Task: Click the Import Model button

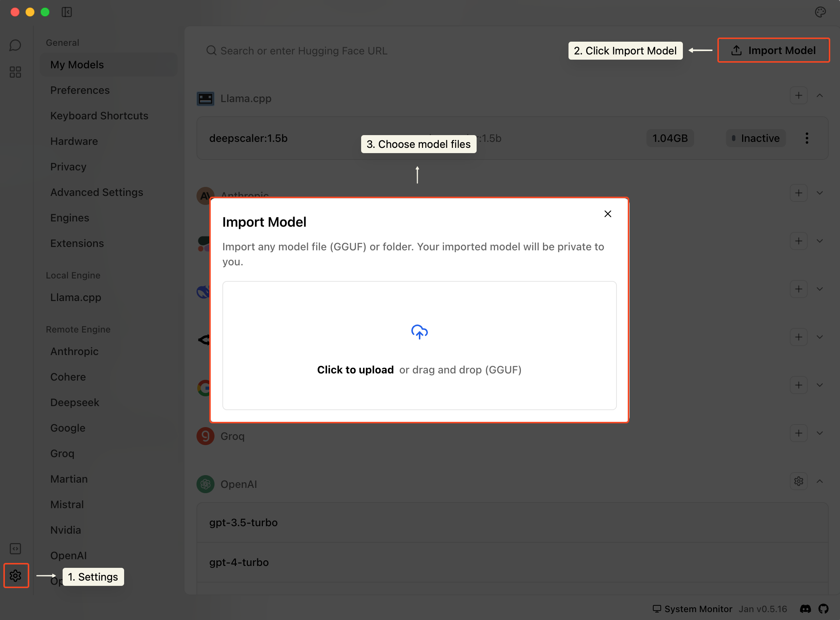Action: [773, 50]
